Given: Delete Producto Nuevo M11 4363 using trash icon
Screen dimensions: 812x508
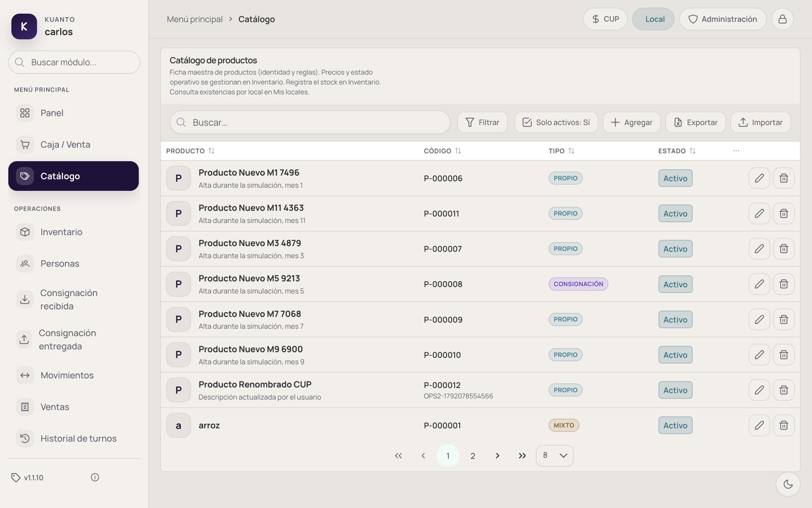Looking at the screenshot, I should [784, 213].
